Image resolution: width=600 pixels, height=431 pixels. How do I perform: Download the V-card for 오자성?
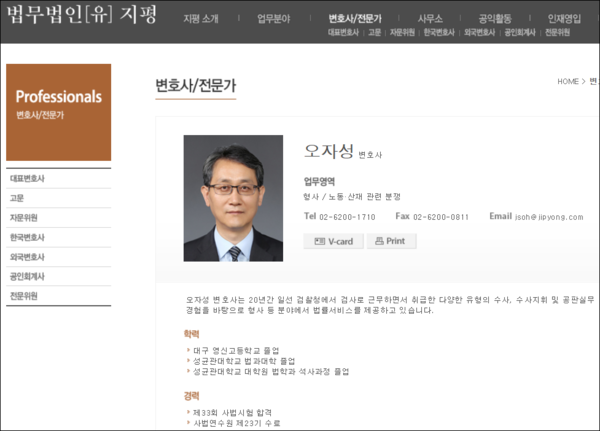click(x=333, y=241)
